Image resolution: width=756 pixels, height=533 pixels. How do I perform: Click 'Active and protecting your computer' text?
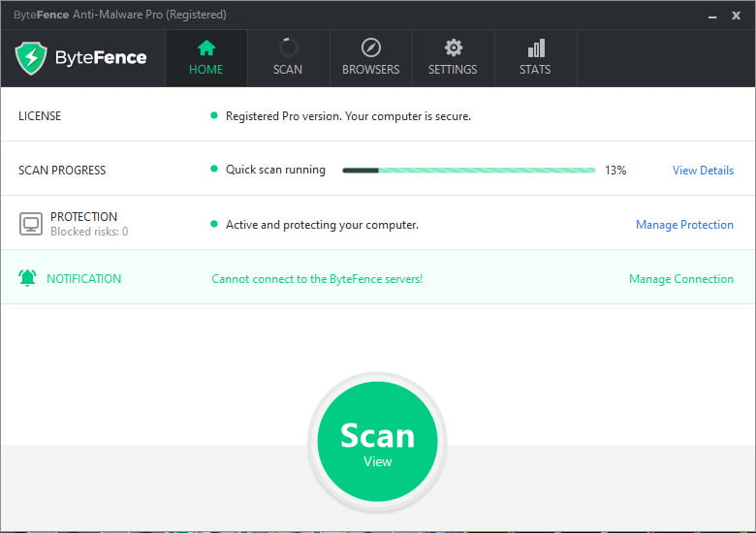click(322, 225)
